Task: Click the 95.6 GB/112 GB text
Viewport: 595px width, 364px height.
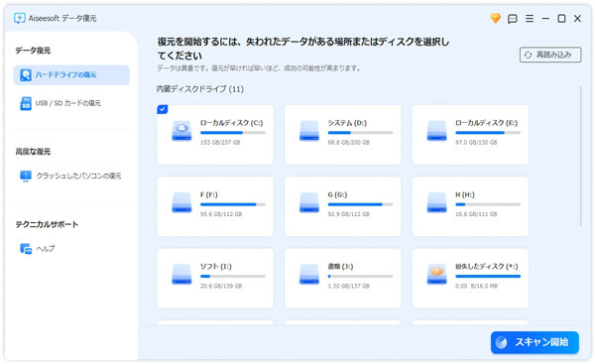Action: [221, 214]
